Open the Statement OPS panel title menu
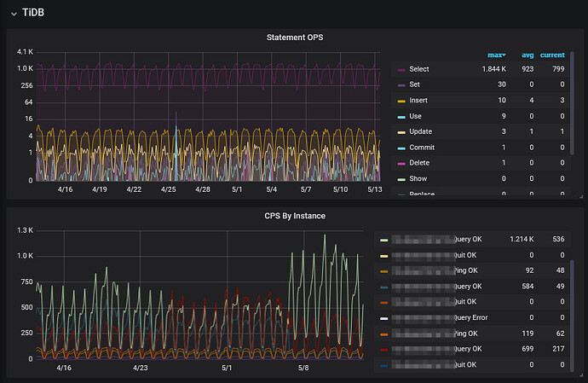Viewport: 588px width, 383px height. pos(296,37)
